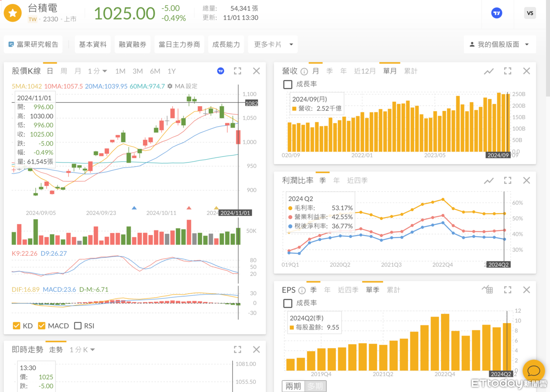Open the 我的個股版面 dropdown
The image size is (550, 392).
tap(500, 44)
